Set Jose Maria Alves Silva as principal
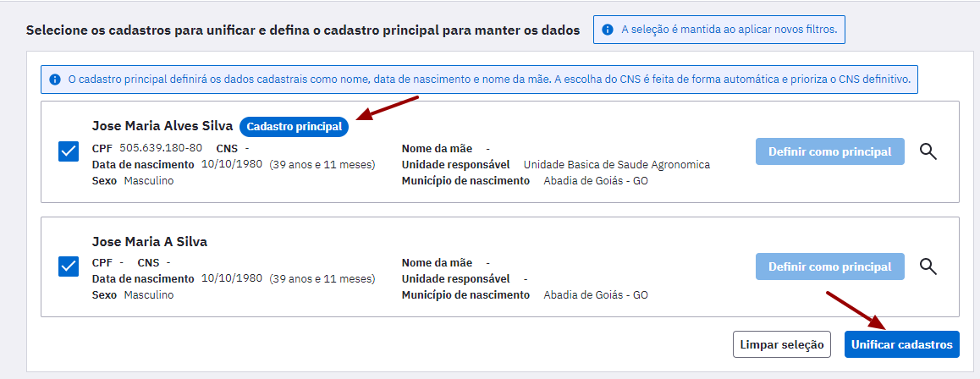Image resolution: width=980 pixels, height=379 pixels. [830, 151]
